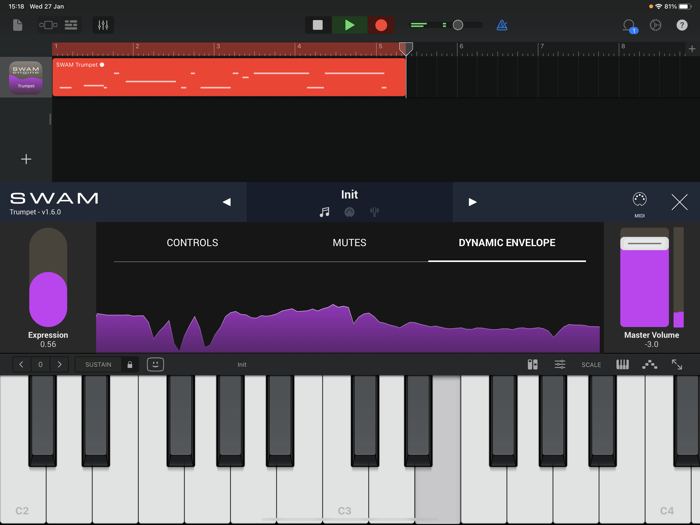Select the dimmed tuning fork preset icon
This screenshot has height=525, width=700.
(374, 212)
